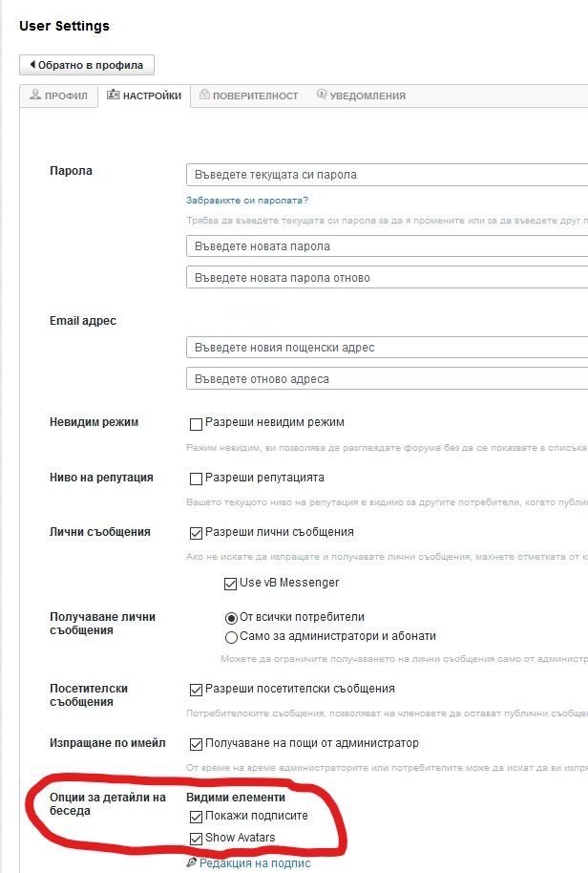Screen dimensions: 588x873
Task: Uncheck the 'Покажи подписите' checkbox
Action: (197, 817)
